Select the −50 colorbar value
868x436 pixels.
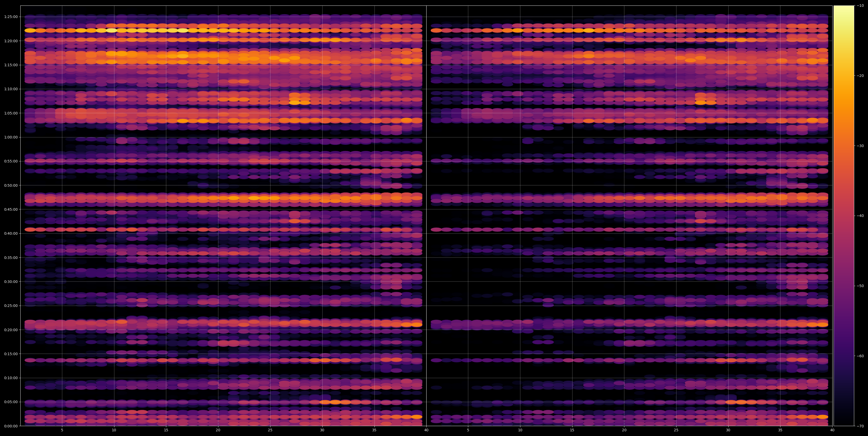pos(860,286)
